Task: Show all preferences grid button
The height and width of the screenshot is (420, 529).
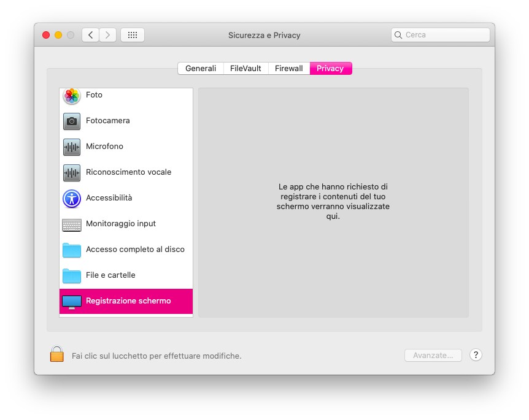Action: pos(133,35)
